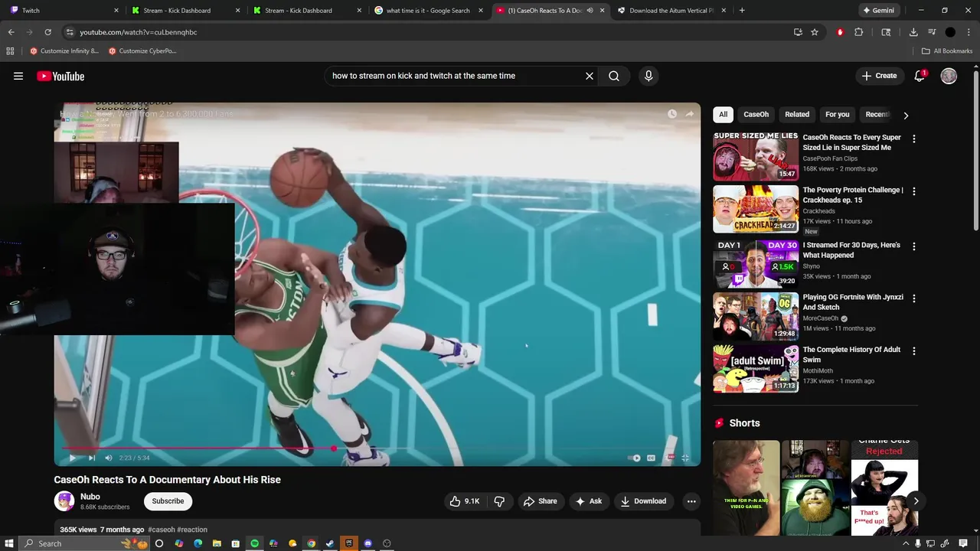Click the #caseoh hashtag link
Image resolution: width=980 pixels, height=551 pixels.
(162, 530)
